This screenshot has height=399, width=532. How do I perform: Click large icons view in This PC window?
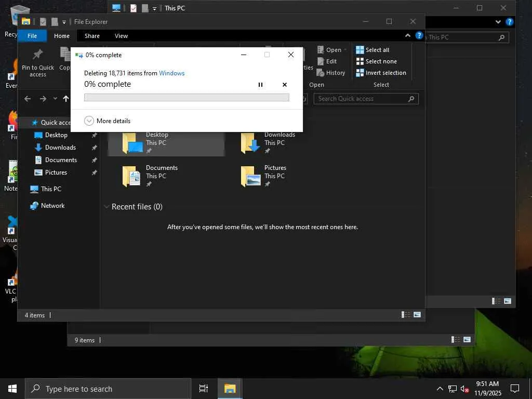(x=508, y=301)
